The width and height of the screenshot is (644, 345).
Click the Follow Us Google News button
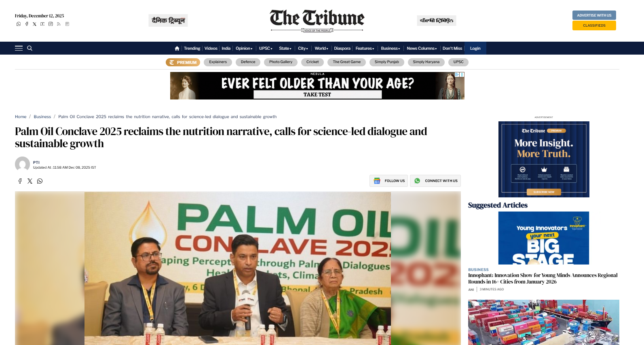[389, 181]
